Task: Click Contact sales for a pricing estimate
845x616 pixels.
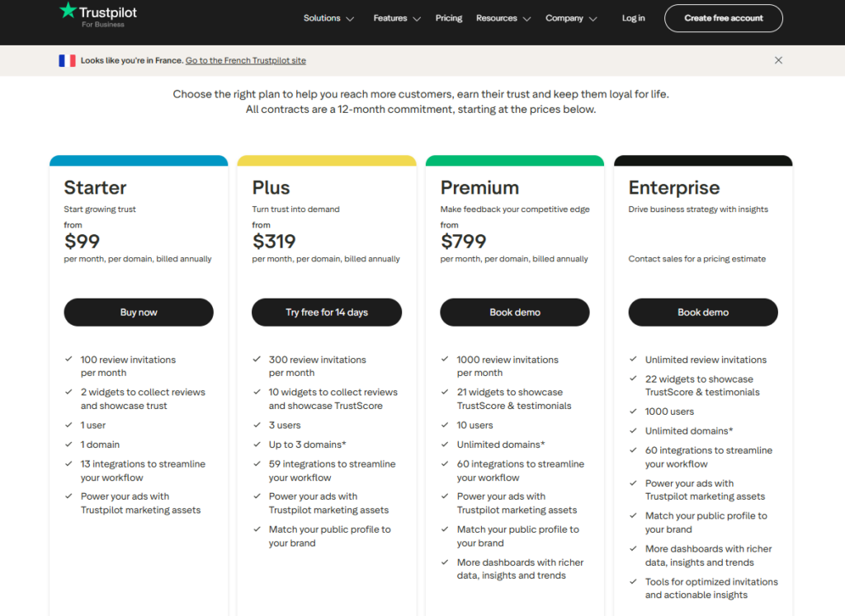Action: pyautogui.click(x=696, y=259)
